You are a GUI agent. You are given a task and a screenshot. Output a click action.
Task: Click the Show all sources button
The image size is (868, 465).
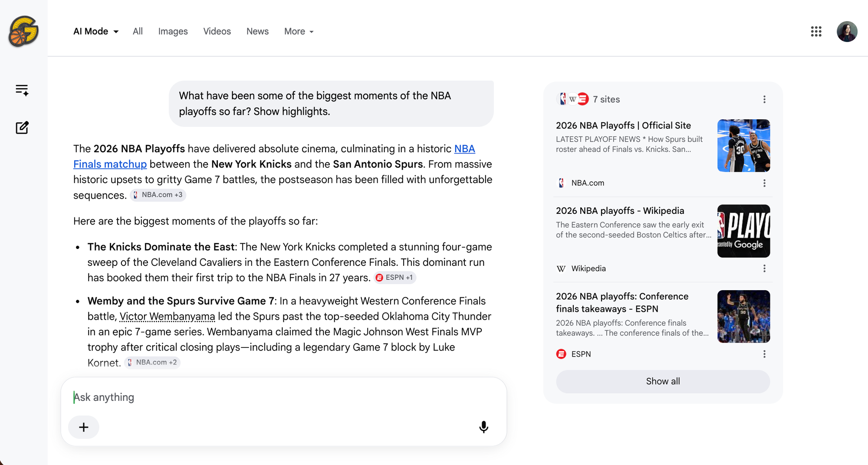tap(663, 381)
